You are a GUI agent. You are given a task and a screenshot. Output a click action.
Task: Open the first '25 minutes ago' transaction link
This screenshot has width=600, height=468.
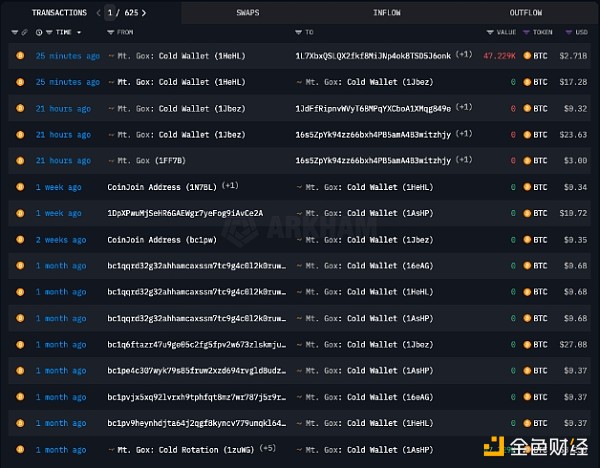pos(68,56)
